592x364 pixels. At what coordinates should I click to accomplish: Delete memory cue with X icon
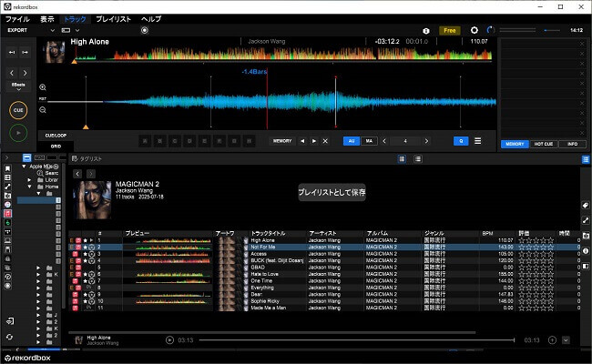tap(325, 141)
